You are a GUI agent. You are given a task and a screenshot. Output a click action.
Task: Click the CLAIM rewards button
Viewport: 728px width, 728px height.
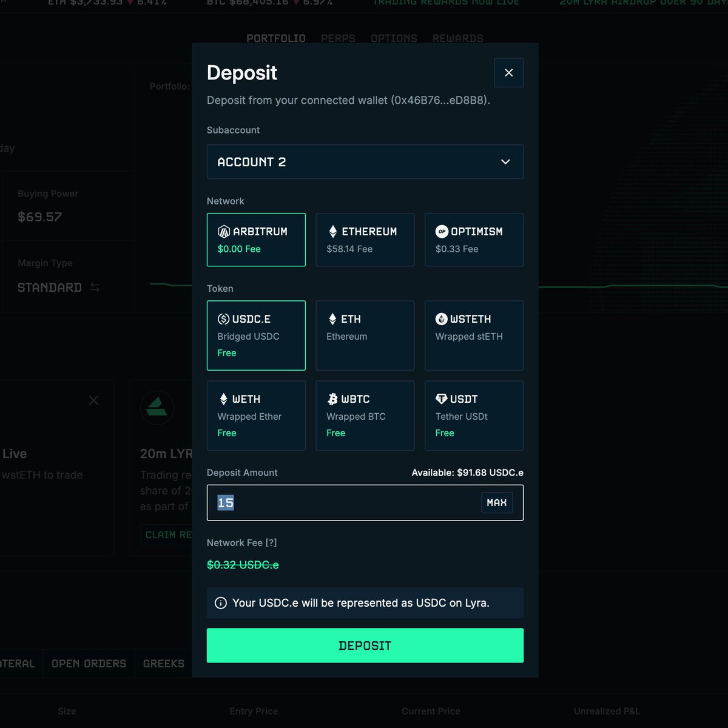coord(166,534)
